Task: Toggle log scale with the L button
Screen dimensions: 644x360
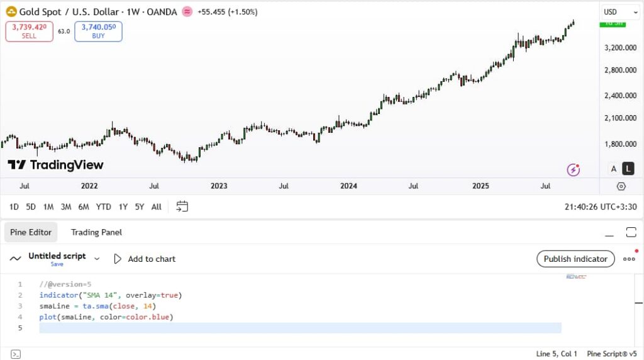Action: click(x=628, y=169)
